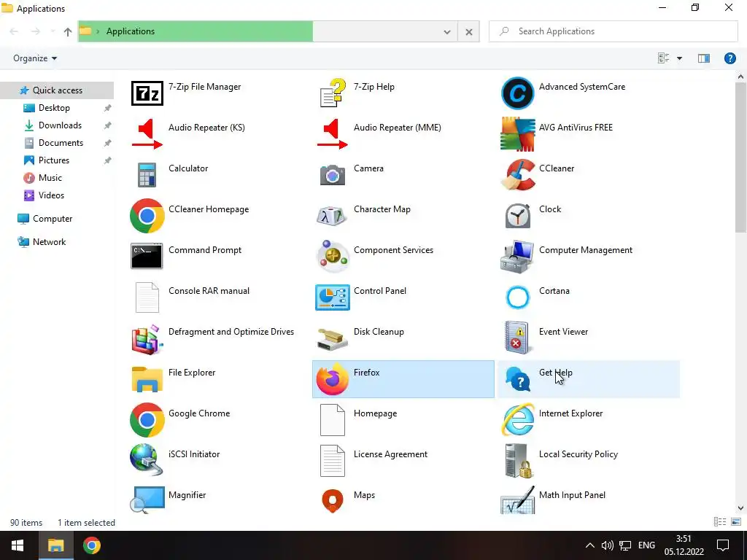747x560 pixels.
Task: Open the taskbar volume control
Action: coord(607,545)
